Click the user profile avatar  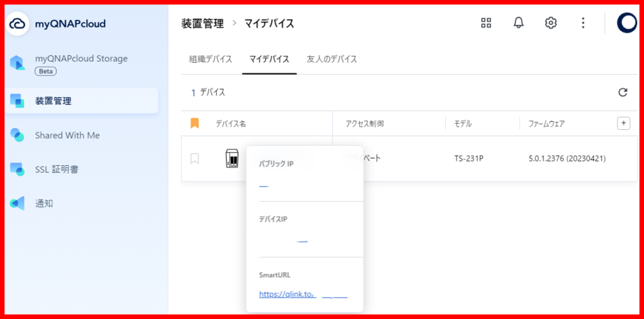coord(627,23)
